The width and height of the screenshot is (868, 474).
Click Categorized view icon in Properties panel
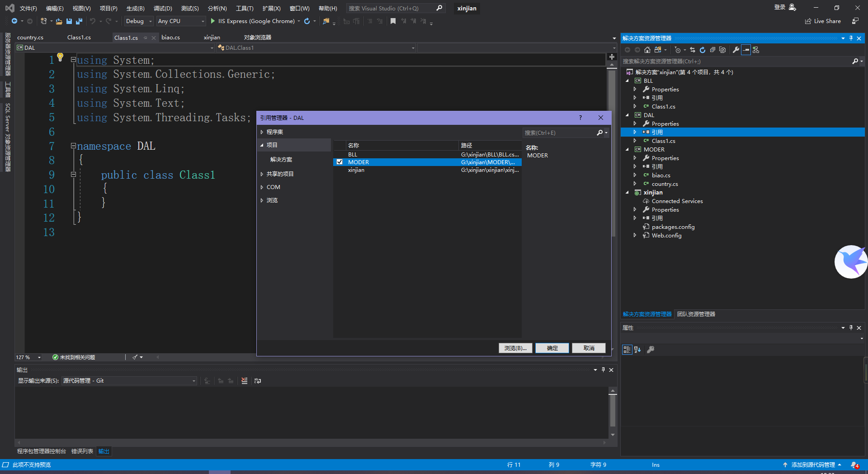(627, 349)
